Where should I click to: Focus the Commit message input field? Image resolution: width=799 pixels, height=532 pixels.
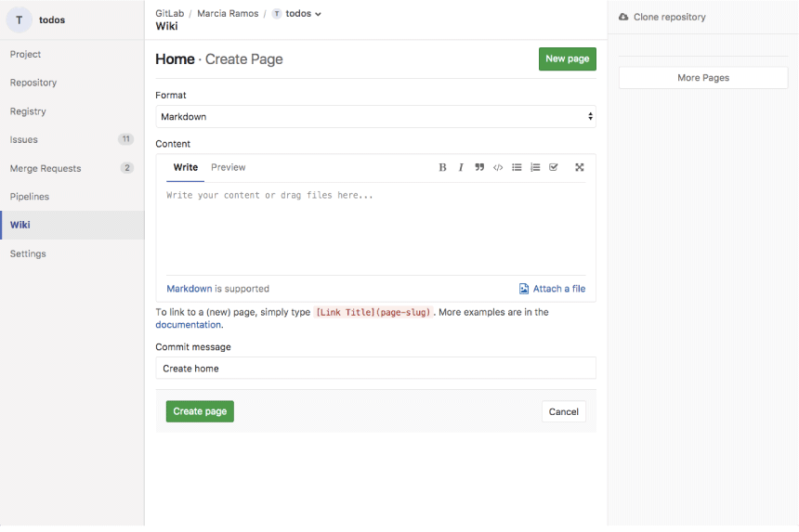(x=375, y=368)
